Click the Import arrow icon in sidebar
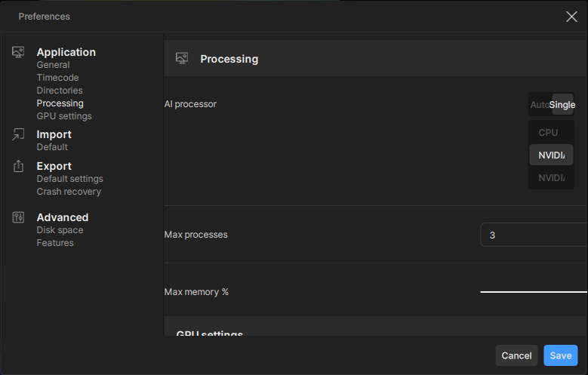Screen dimensions: 588x375 pos(19,134)
